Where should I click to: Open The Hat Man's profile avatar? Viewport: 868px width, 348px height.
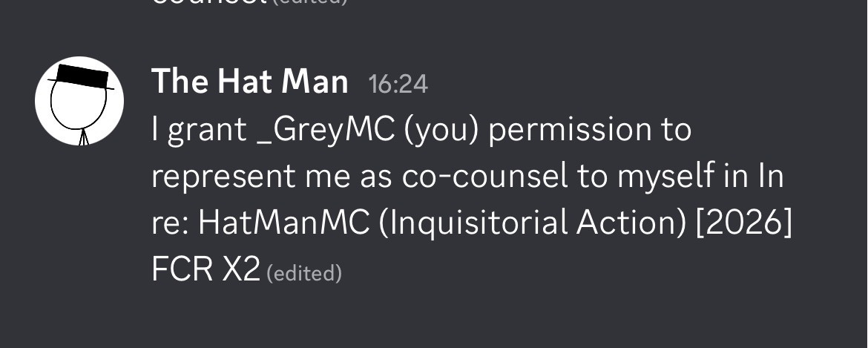[79, 101]
